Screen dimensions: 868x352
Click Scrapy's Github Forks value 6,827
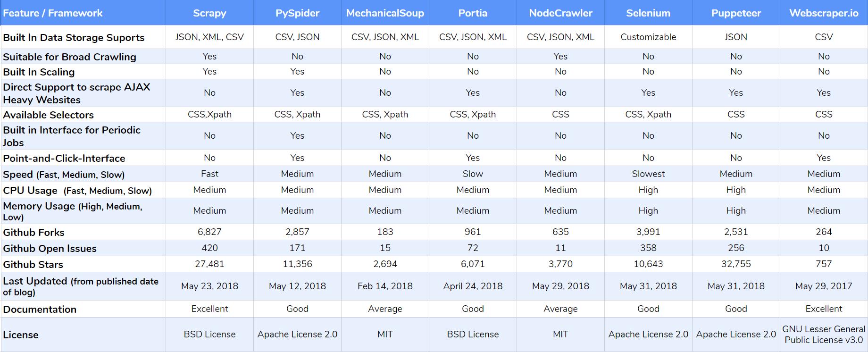tap(209, 232)
